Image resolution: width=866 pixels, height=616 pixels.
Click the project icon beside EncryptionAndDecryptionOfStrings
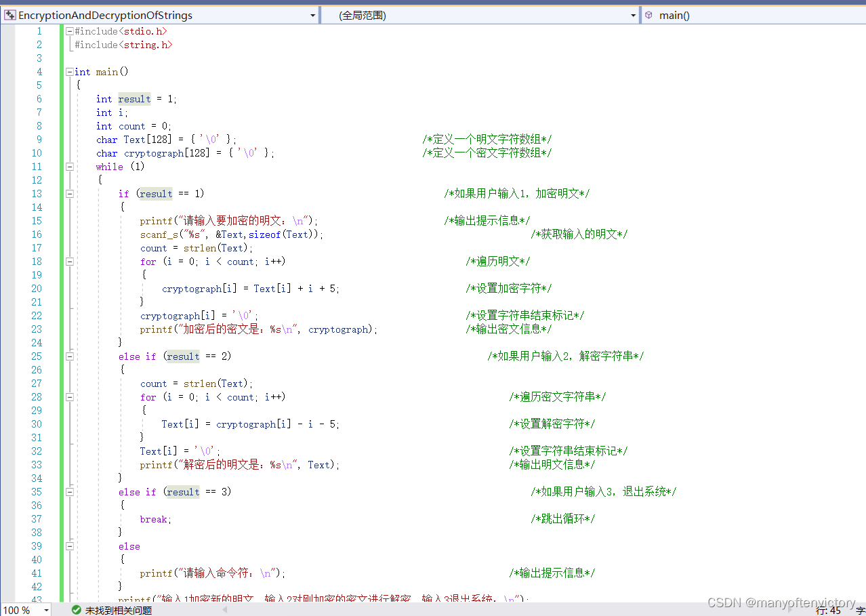tap(10, 15)
